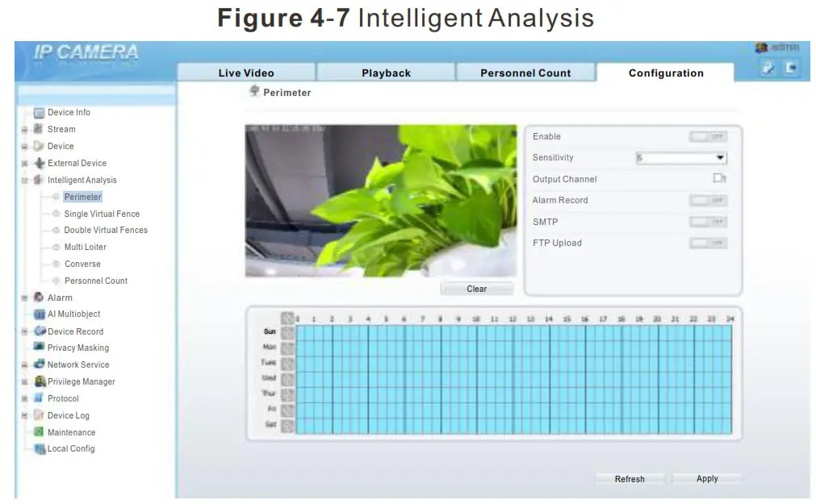Select the whole Sat row via its icon

coord(287,426)
